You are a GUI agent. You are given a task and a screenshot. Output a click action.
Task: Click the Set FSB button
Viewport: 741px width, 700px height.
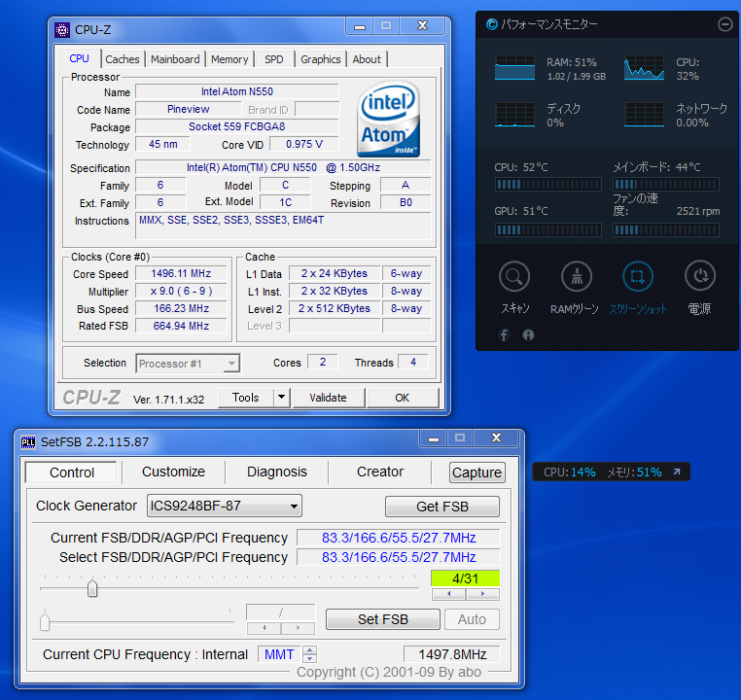tap(382, 619)
